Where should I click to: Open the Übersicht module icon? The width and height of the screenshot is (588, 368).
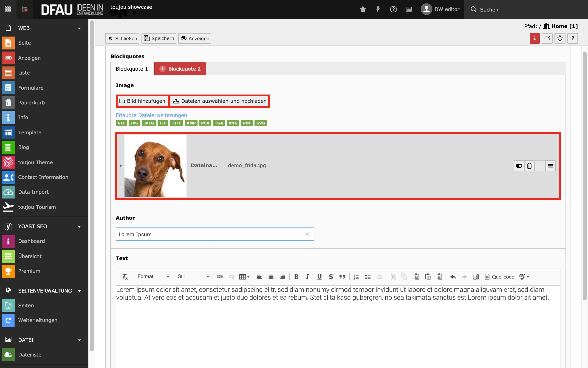[x=8, y=256]
